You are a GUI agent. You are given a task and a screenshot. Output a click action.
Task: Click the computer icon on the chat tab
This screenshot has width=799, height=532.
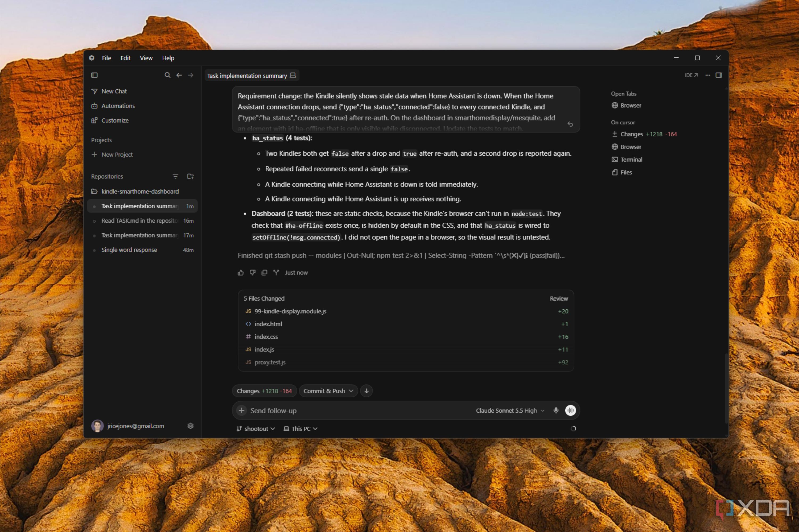293,75
